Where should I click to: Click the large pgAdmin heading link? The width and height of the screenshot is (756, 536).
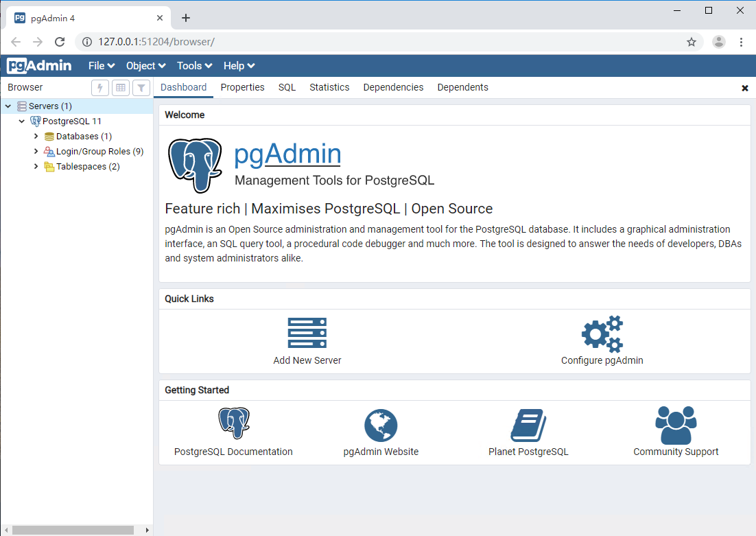pyautogui.click(x=288, y=154)
